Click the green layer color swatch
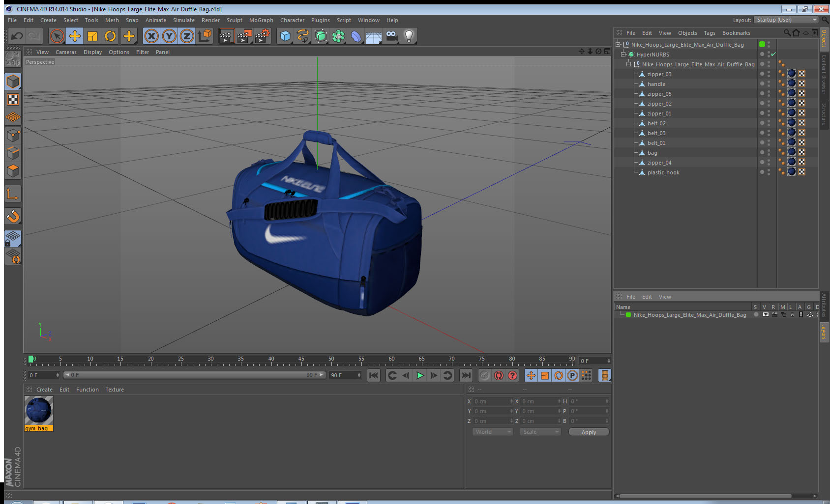Viewport: 830px width, 504px height. (628, 315)
